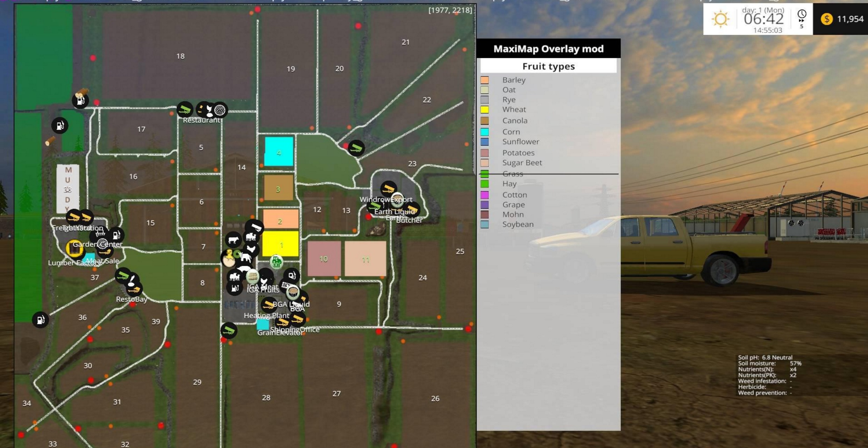Click the MaxiMap Overlay mod title
The width and height of the screenshot is (868, 448).
548,49
